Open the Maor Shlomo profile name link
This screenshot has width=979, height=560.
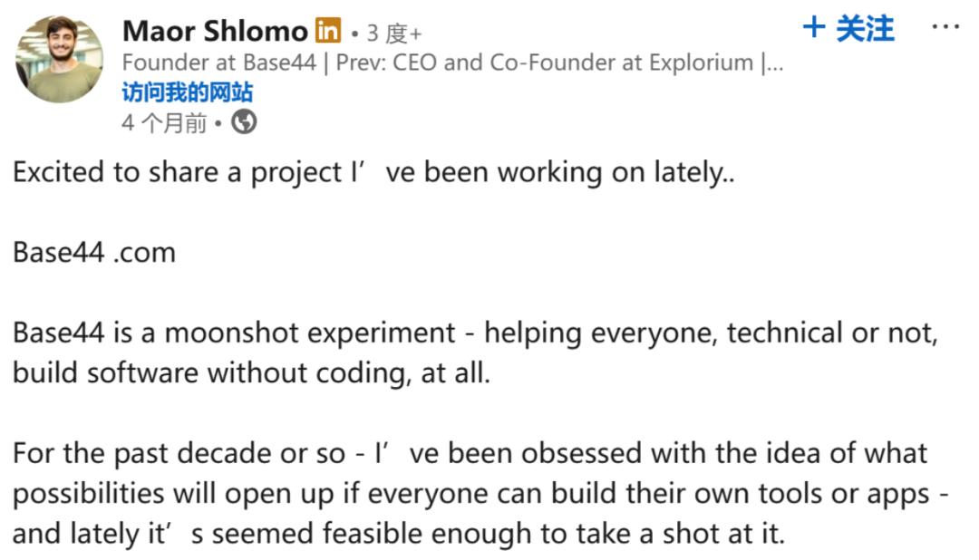click(215, 31)
